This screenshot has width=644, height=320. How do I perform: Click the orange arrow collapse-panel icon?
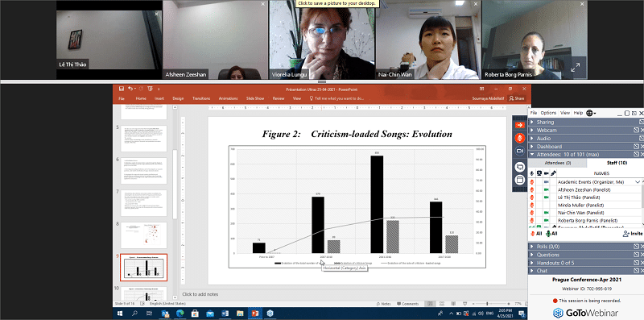519,125
